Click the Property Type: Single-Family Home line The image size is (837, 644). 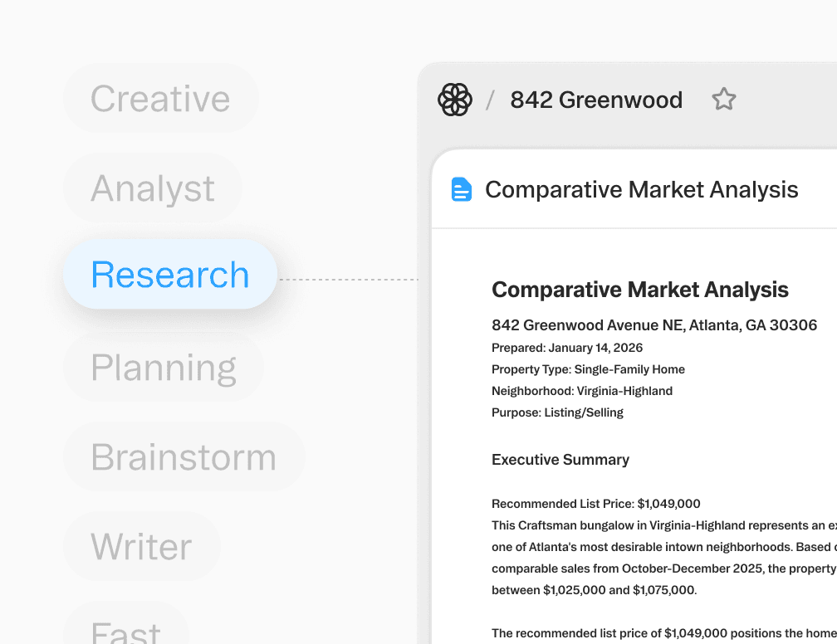(588, 369)
